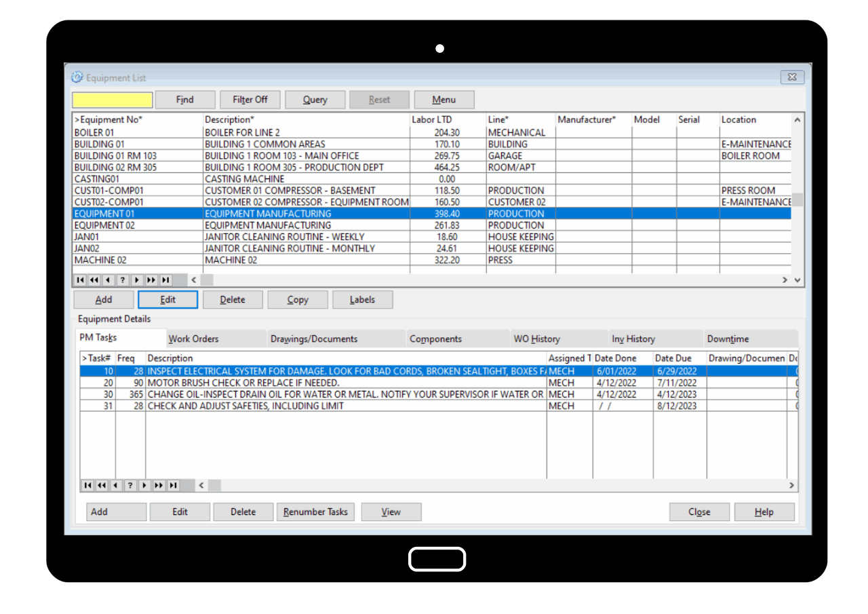Click the Find button
Screen dimensions: 868x614
pyautogui.click(x=184, y=99)
